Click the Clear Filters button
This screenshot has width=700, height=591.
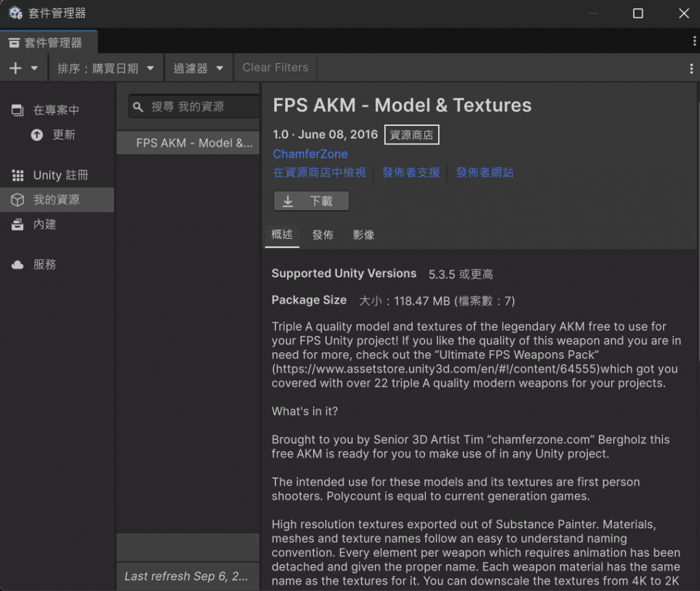[275, 68]
